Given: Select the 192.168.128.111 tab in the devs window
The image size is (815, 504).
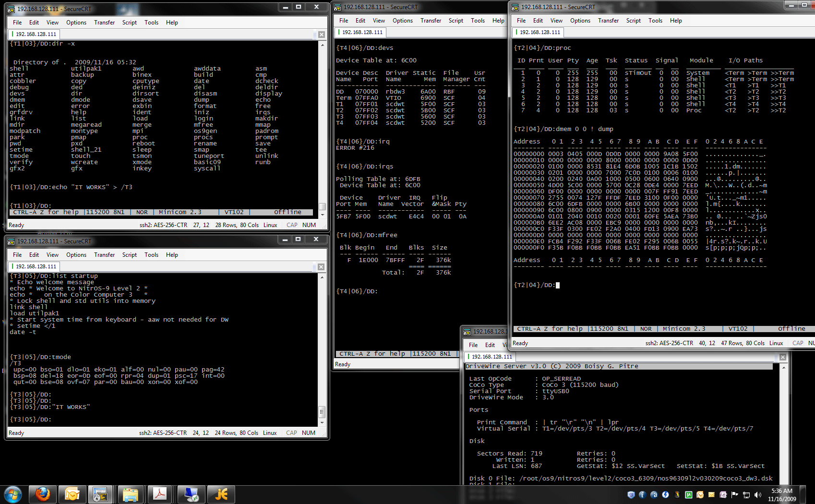Looking at the screenshot, I should tap(360, 32).
